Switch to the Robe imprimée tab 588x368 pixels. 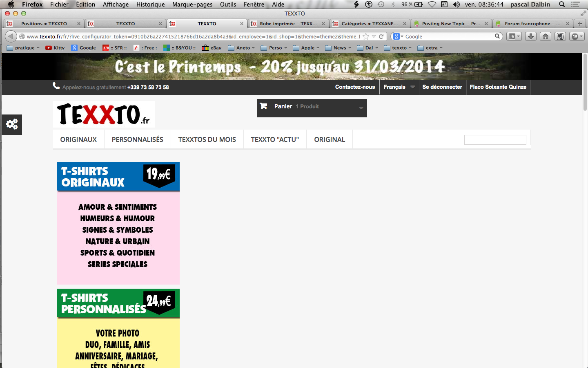tap(288, 24)
